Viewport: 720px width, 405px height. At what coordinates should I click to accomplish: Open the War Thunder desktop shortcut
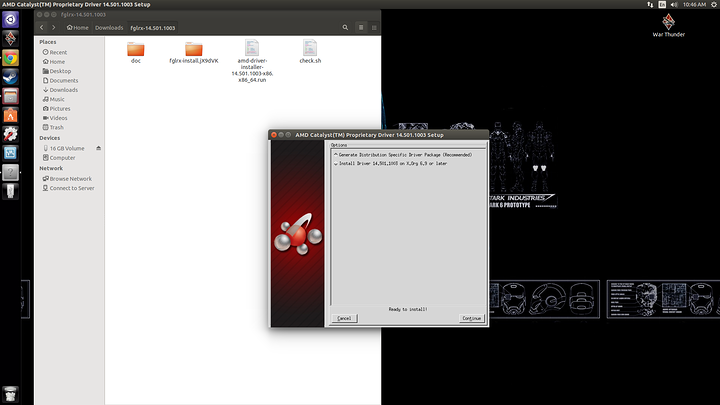669,25
